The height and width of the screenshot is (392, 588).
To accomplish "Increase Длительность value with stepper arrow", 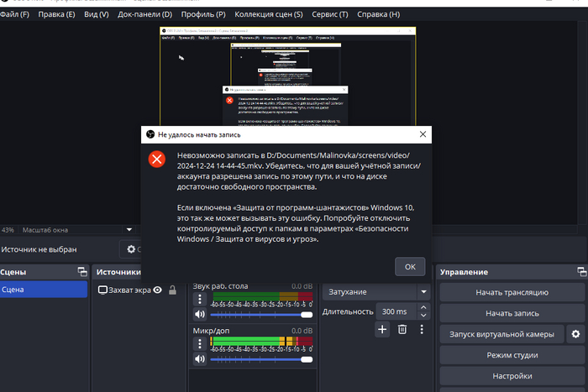I will [x=423, y=308].
